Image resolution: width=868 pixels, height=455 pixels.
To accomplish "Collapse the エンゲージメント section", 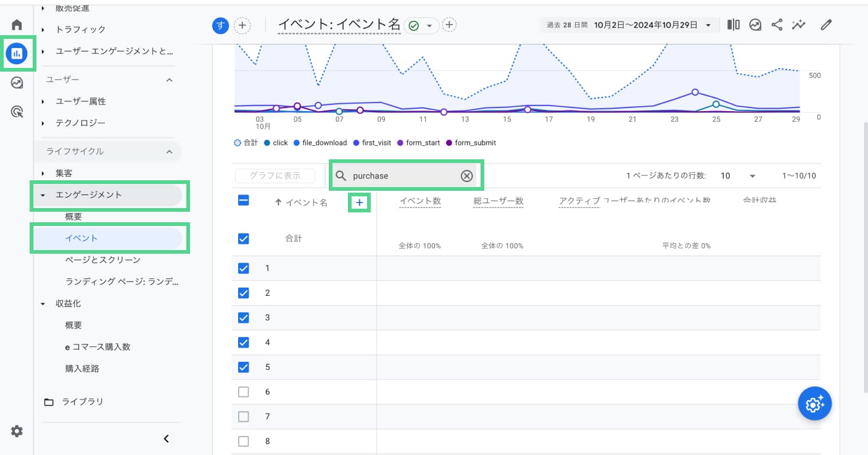I will [43, 195].
